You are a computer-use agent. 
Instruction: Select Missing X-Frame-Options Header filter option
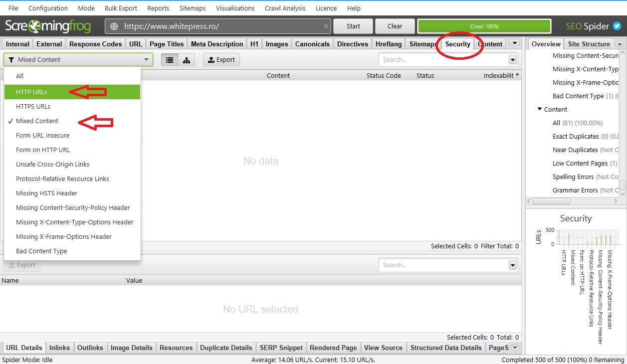(x=72, y=236)
